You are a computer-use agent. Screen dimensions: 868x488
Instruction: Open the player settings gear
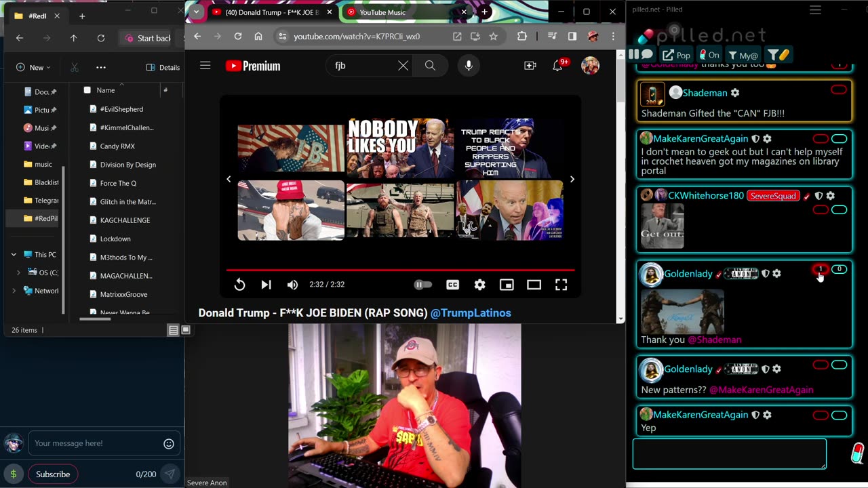pyautogui.click(x=479, y=285)
